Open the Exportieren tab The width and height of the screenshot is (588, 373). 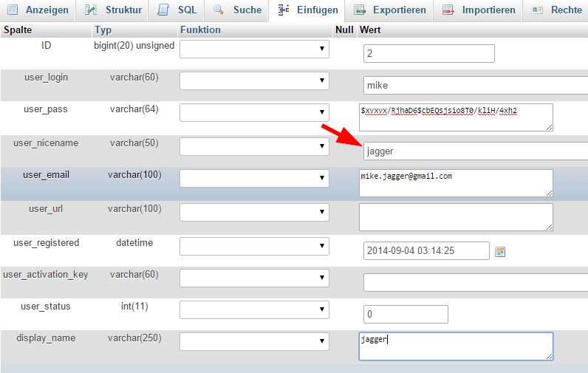pos(399,10)
